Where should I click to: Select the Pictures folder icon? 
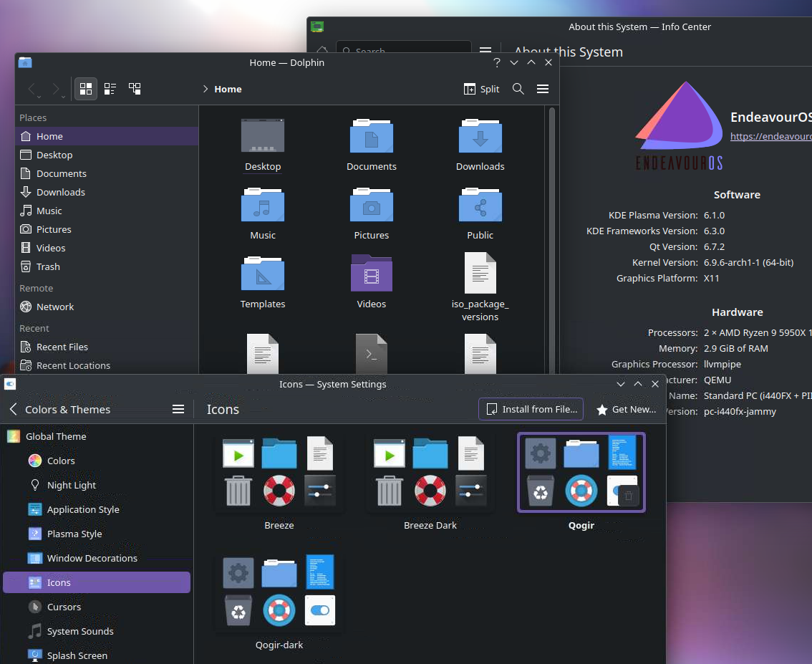pyautogui.click(x=372, y=205)
